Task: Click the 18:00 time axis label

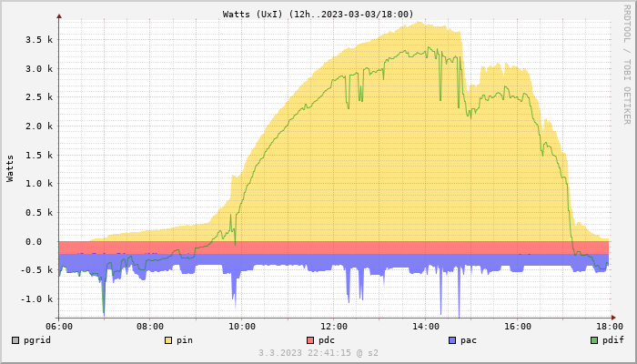Action: click(610, 327)
